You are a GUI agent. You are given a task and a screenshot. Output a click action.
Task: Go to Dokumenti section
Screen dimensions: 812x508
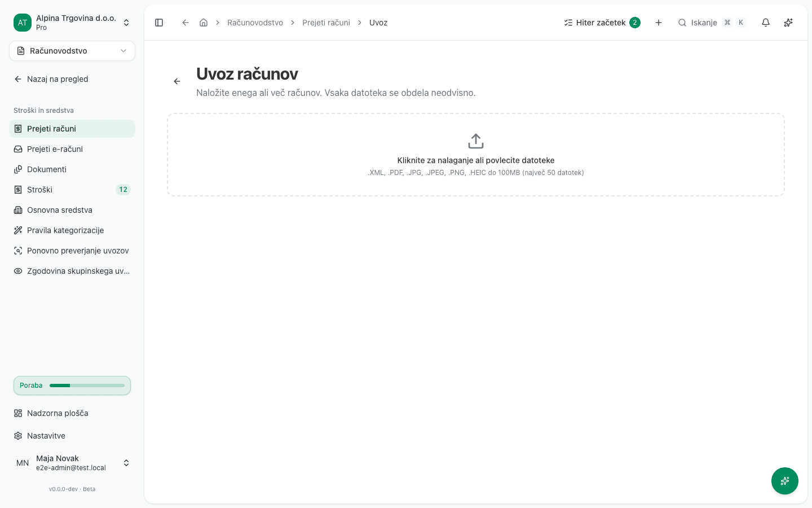point(72,169)
